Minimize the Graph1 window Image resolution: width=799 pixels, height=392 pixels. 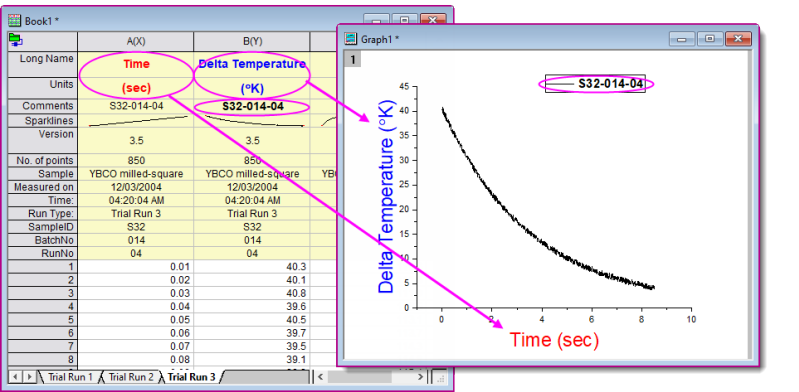(682, 39)
